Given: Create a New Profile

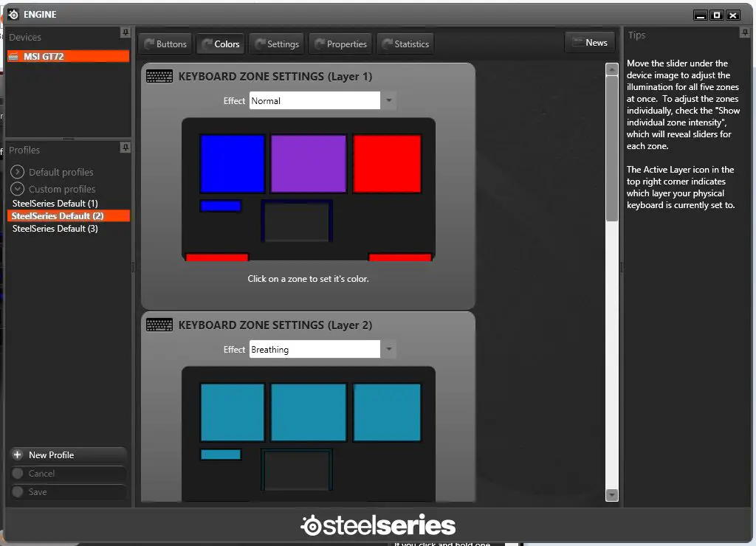Looking at the screenshot, I should [x=69, y=455].
